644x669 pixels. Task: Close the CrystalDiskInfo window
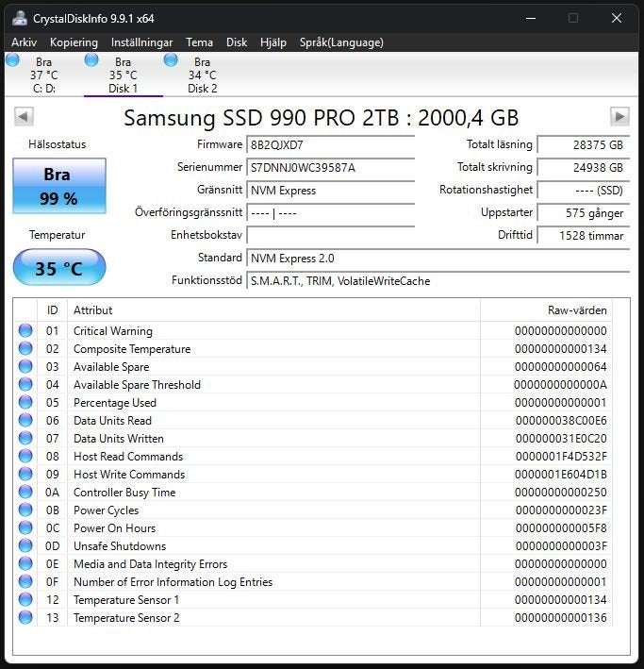point(617,18)
